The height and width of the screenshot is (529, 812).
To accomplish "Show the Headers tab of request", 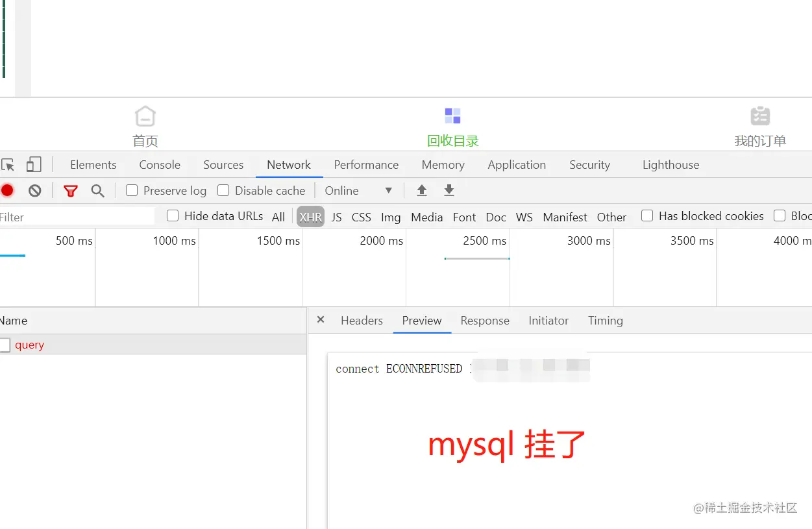I will point(362,321).
